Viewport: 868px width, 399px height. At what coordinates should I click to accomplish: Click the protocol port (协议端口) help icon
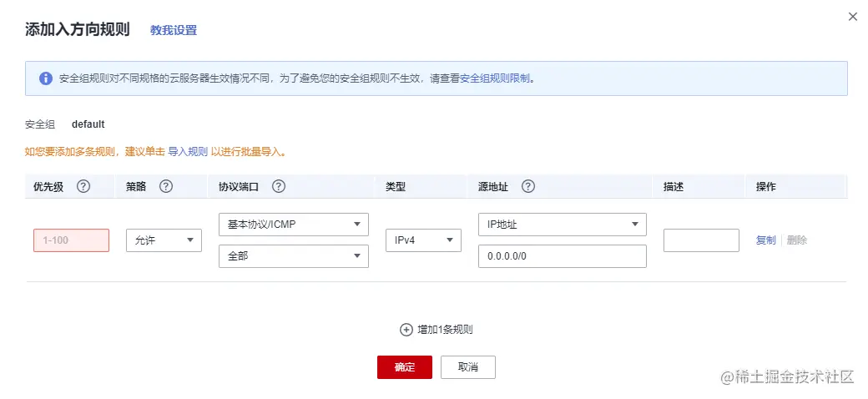[x=279, y=186]
